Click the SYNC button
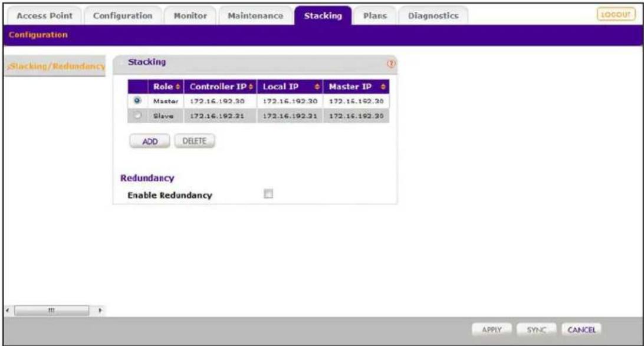 click(537, 329)
